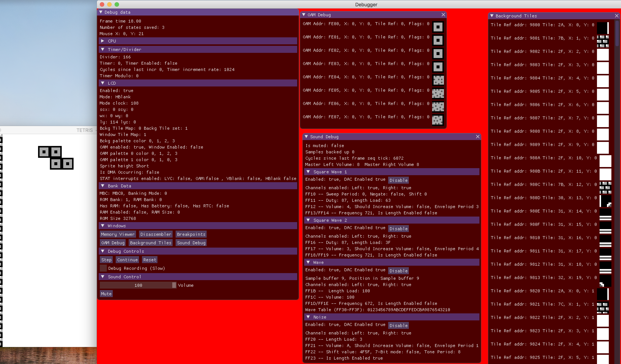Viewport: 621px width, 364px height.
Task: Open the Disassembler window
Action: pos(155,234)
